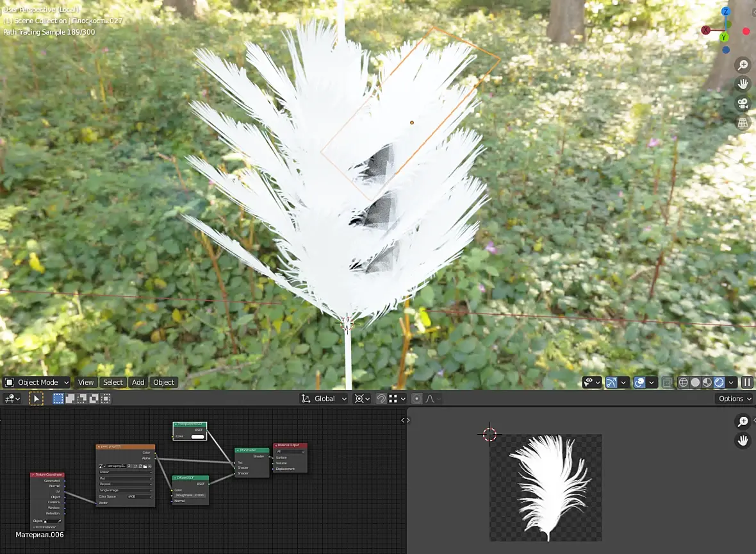Open the Object menu
The width and height of the screenshot is (756, 554).
coord(163,382)
